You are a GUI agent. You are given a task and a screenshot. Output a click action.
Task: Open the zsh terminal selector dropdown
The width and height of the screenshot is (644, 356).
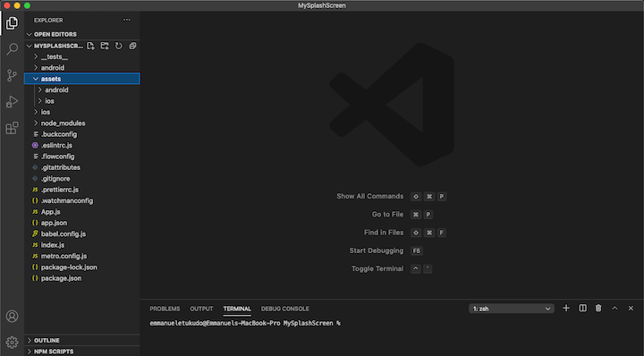point(512,309)
